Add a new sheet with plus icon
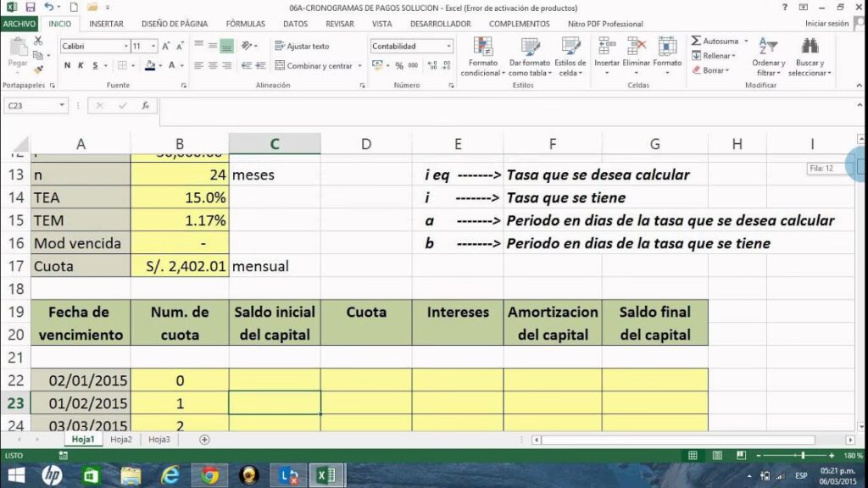868x488 pixels. [204, 440]
